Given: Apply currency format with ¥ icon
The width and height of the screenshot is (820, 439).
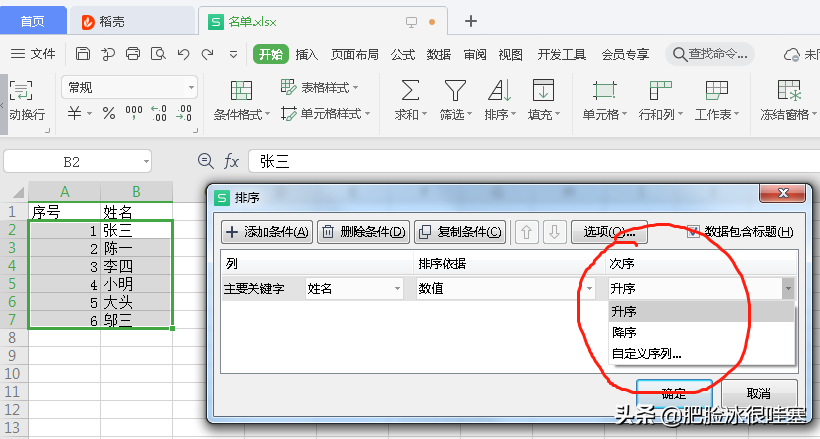Looking at the screenshot, I should 74,113.
